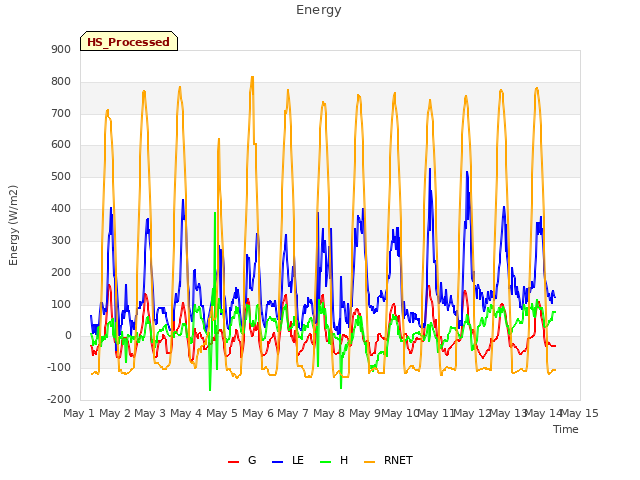The width and height of the screenshot is (640, 480).
Task: Click the highest RNET peak on May 5
Action: tap(252, 77)
